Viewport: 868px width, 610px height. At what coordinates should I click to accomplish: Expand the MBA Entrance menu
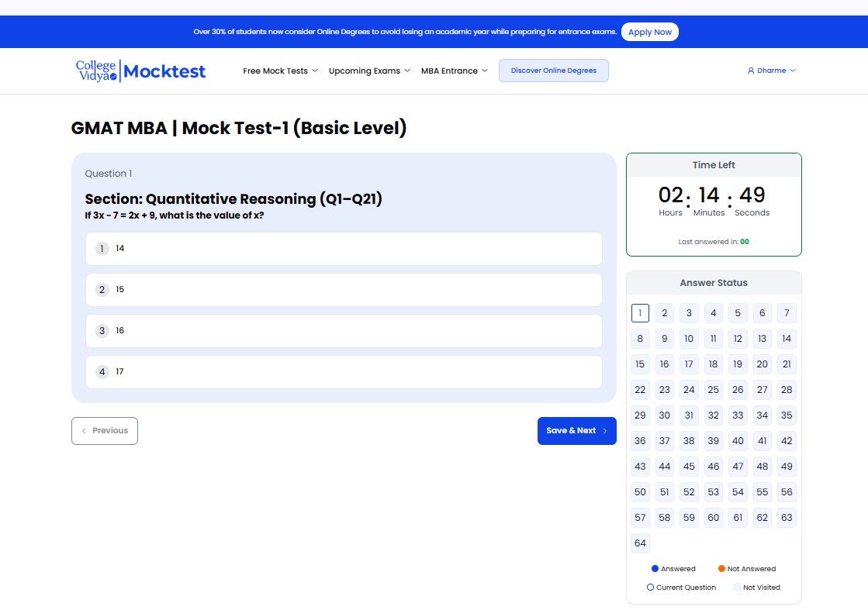(454, 71)
